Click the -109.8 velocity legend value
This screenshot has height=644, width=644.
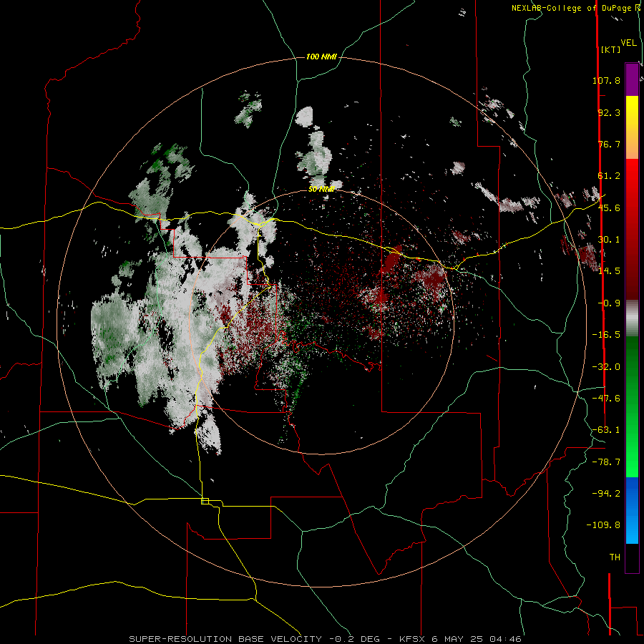click(x=603, y=525)
